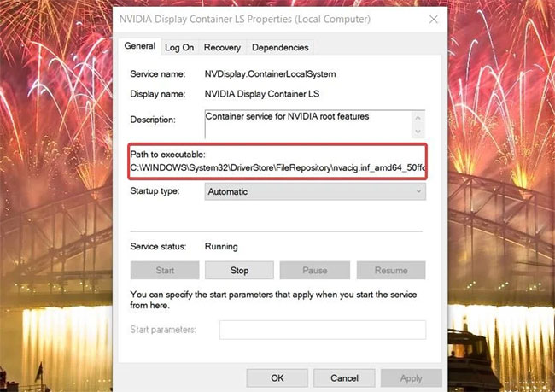
Task: Open the Startup type dropdown showing Automatic
Action: click(315, 191)
